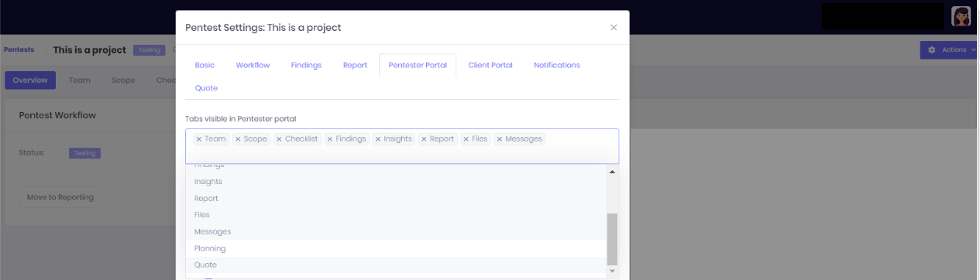Remove the Insights tag
This screenshot has width=980, height=280.
(x=377, y=139)
